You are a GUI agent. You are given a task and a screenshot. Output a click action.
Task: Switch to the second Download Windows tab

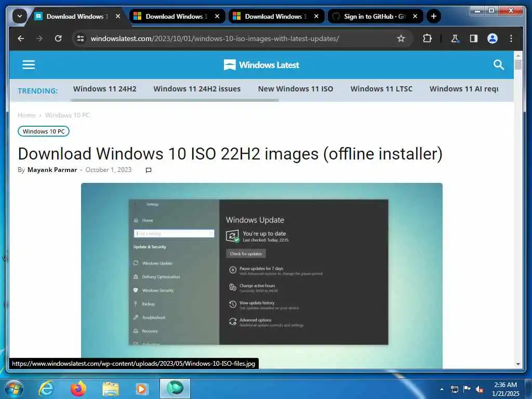[x=177, y=16]
